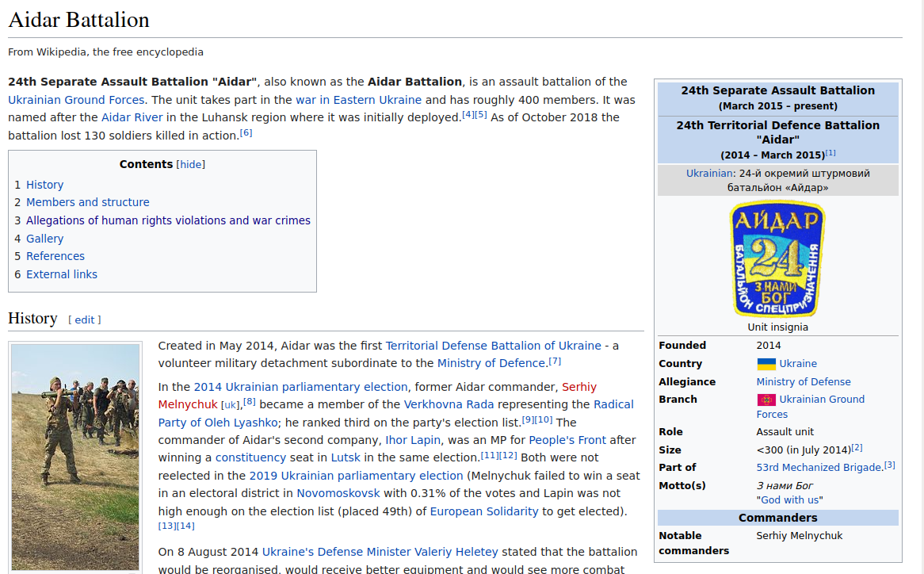Viewport: 924px width, 574px height.
Task: Open Ukraine's Defense Minister link
Action: pyautogui.click(x=337, y=552)
